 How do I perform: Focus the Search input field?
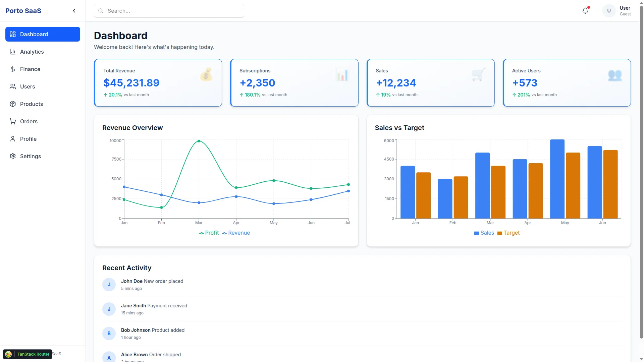click(x=169, y=11)
